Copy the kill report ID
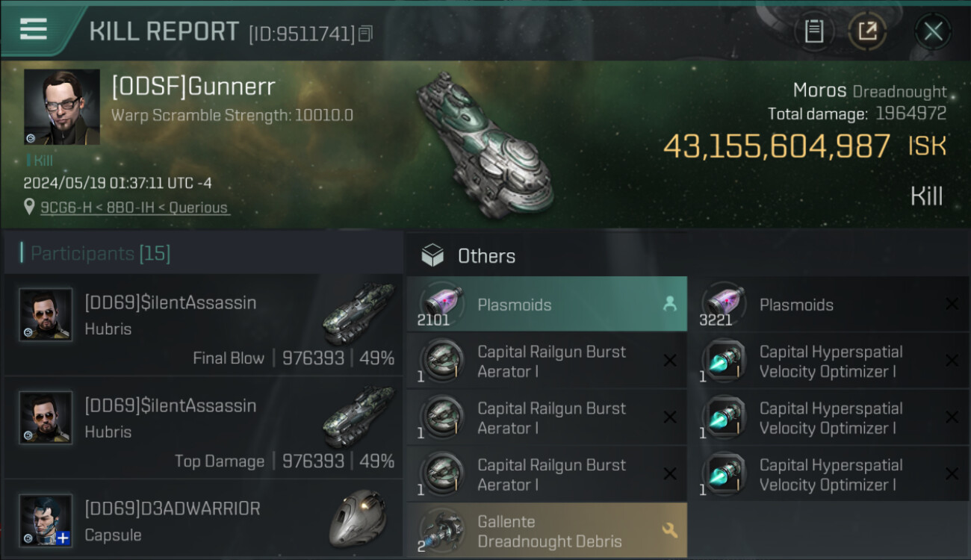Viewport: 971px width, 560px height. (x=365, y=34)
